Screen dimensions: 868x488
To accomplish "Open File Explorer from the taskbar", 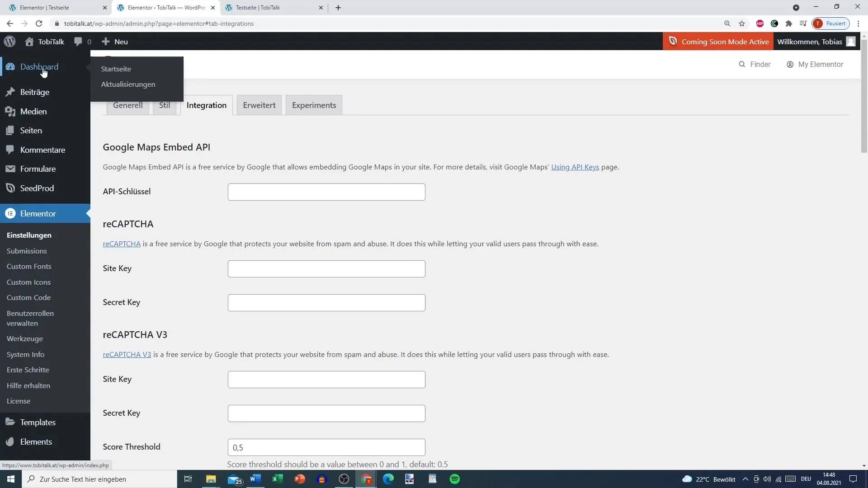I will point(211,479).
